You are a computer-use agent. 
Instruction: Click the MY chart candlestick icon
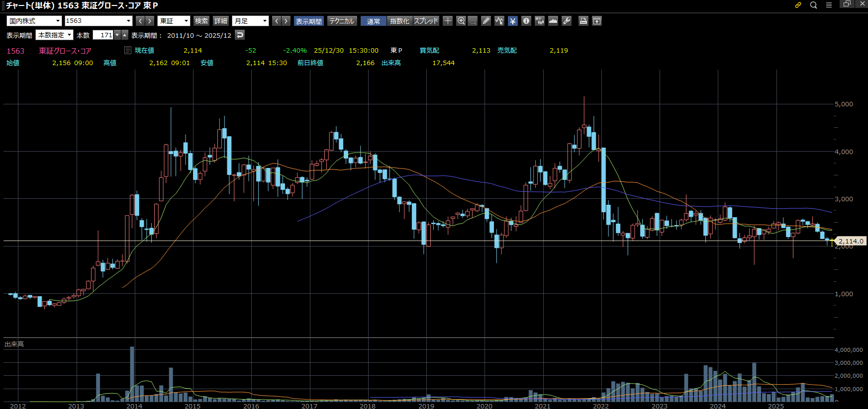pyautogui.click(x=540, y=21)
